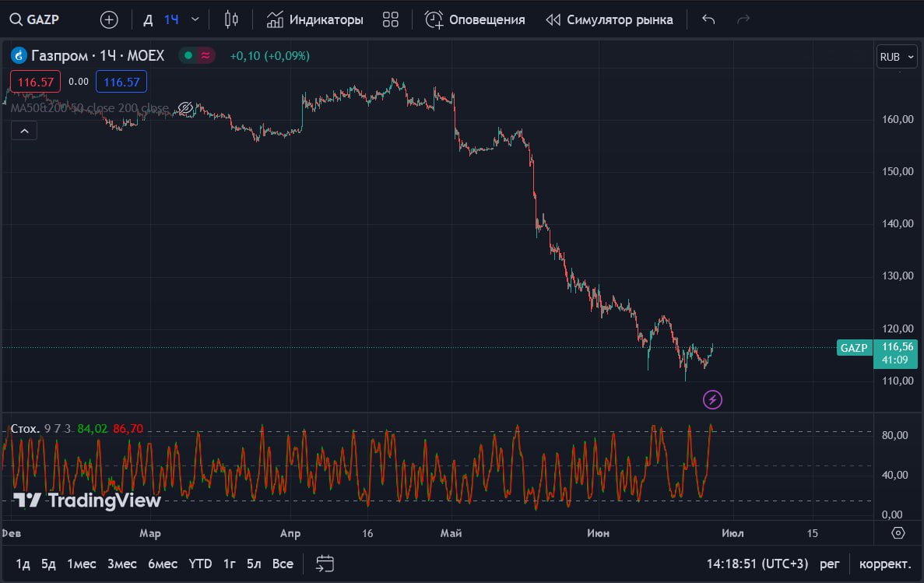Image resolution: width=924 pixels, height=583 pixels.
Task: Select the Все range
Action: 283,564
